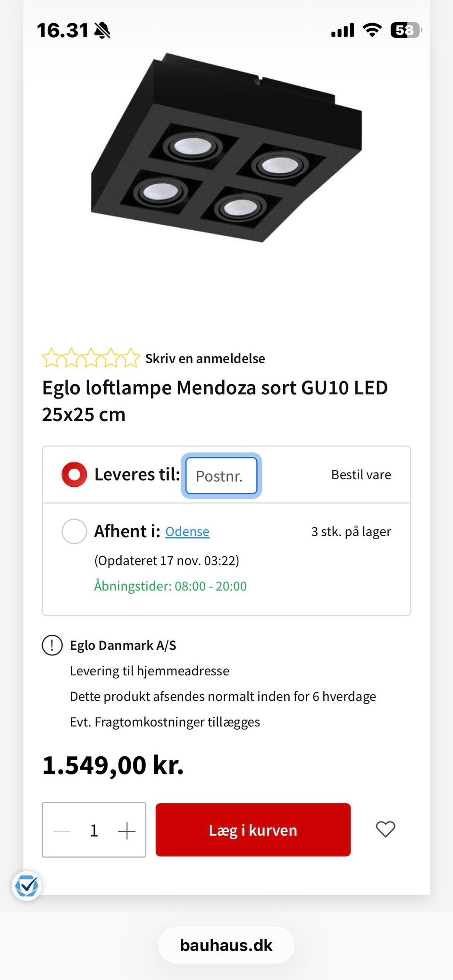Increase quantity with the plus button

[x=126, y=831]
